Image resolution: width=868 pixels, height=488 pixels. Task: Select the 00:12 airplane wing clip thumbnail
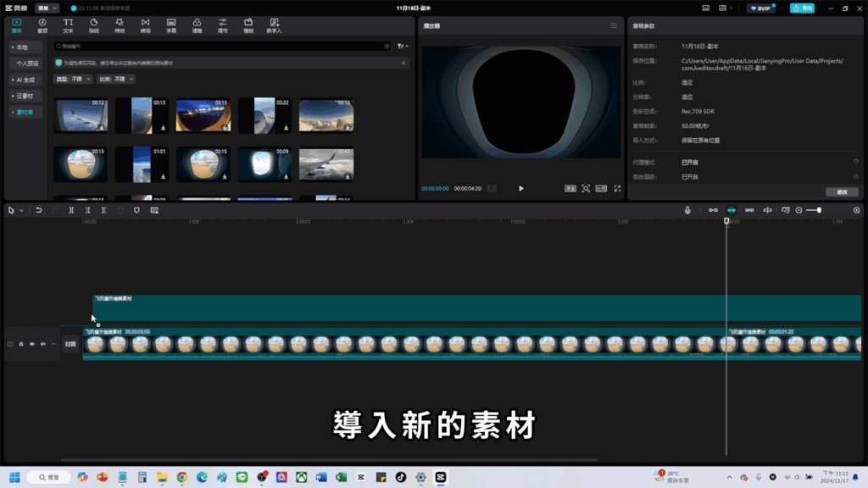(x=81, y=115)
